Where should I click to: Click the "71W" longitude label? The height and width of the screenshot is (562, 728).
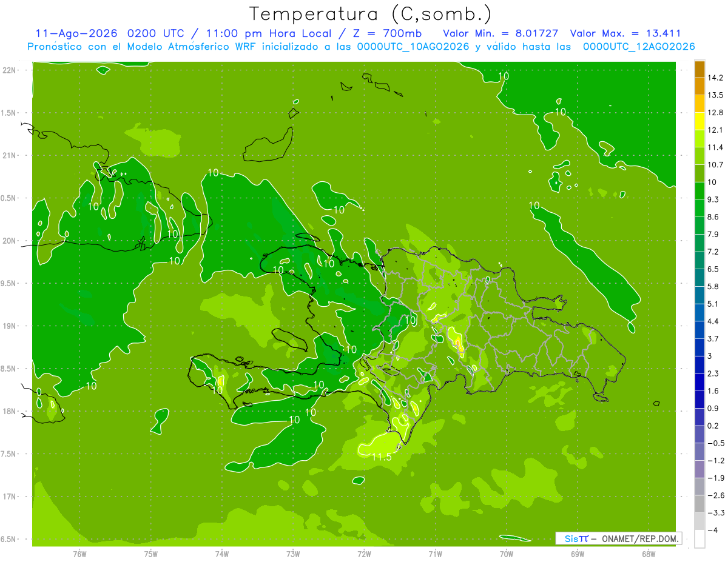tap(435, 554)
